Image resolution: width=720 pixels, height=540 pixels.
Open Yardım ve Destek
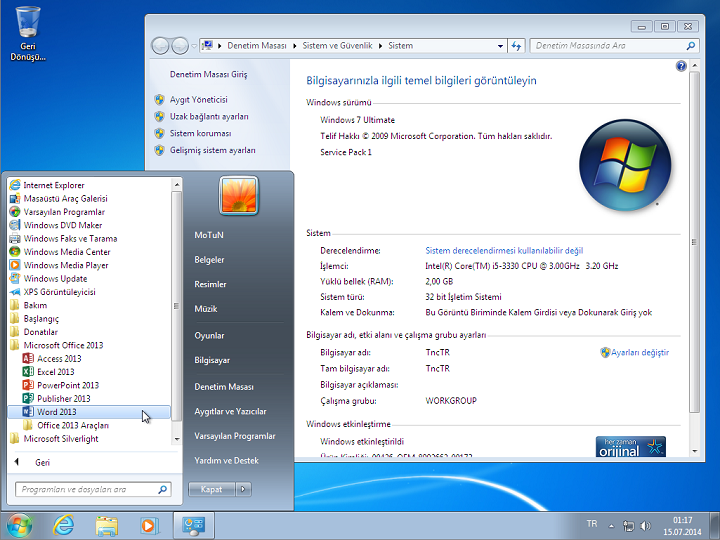[226, 460]
